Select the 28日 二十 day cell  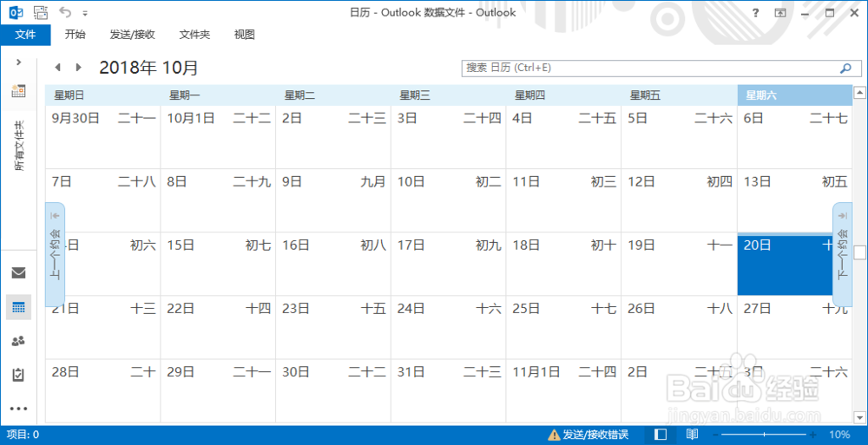[103, 391]
